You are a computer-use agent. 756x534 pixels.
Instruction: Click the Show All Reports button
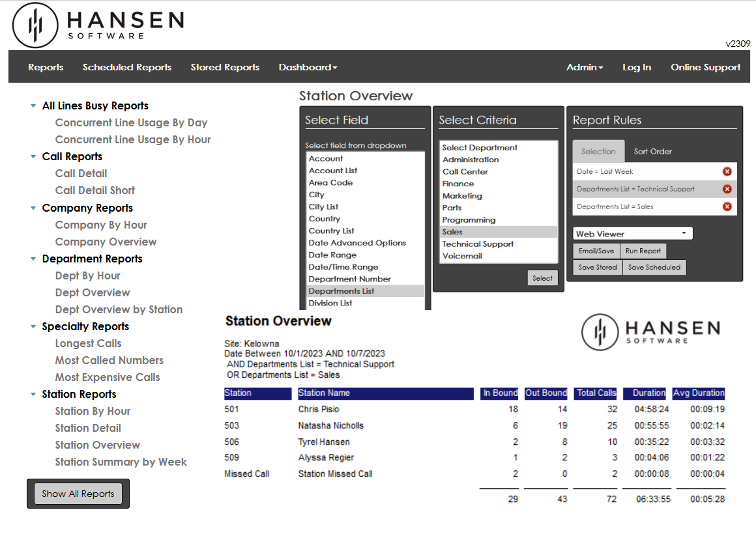point(78,494)
